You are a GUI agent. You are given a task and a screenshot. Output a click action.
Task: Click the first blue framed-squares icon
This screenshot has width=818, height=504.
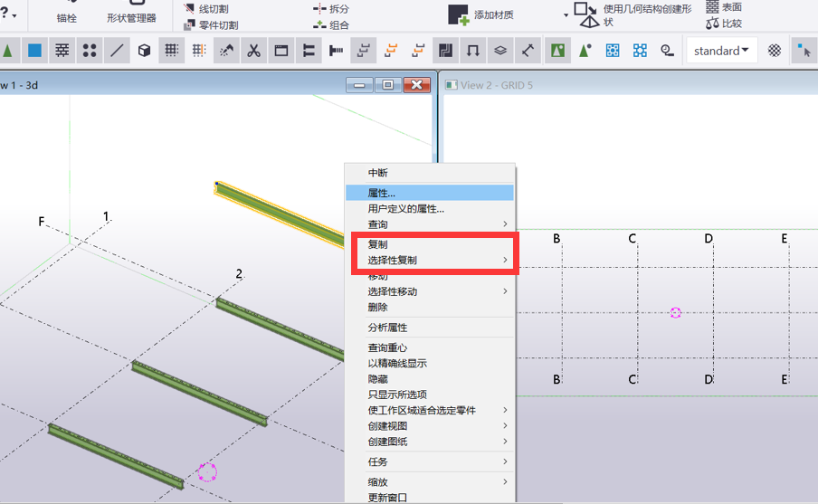pos(613,51)
